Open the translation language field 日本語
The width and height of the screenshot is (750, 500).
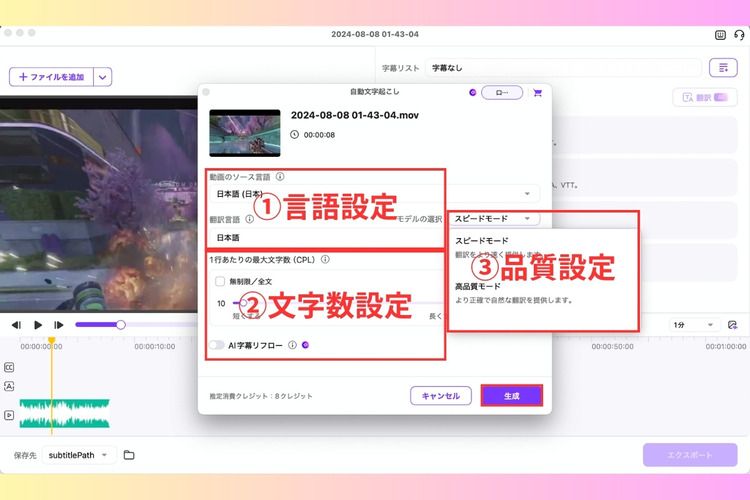[327, 237]
